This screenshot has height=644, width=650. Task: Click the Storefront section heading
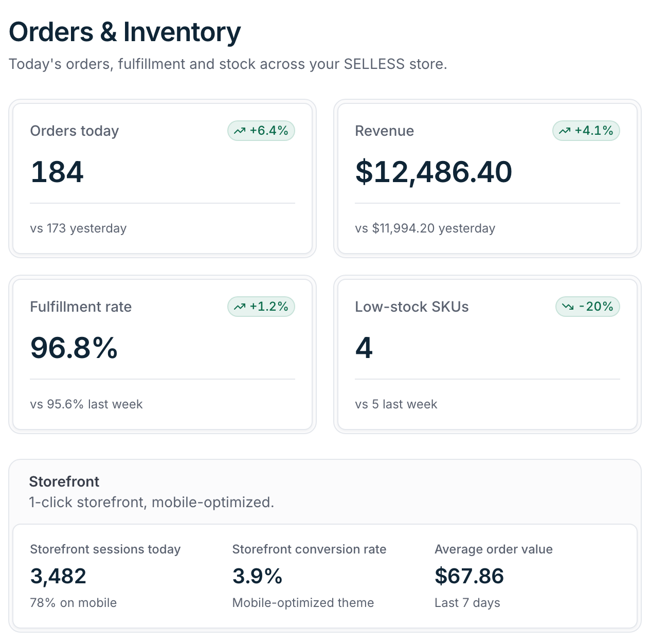[x=64, y=481]
